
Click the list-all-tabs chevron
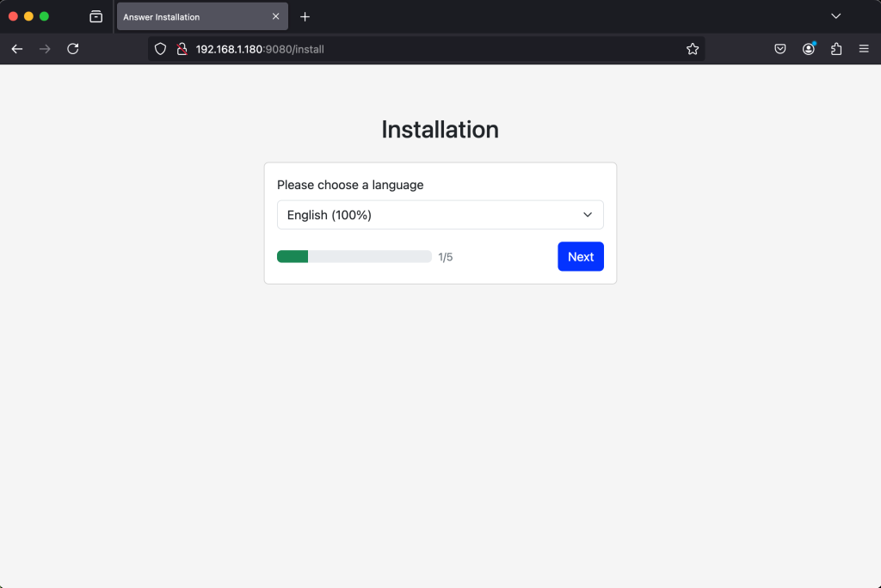[835, 15]
